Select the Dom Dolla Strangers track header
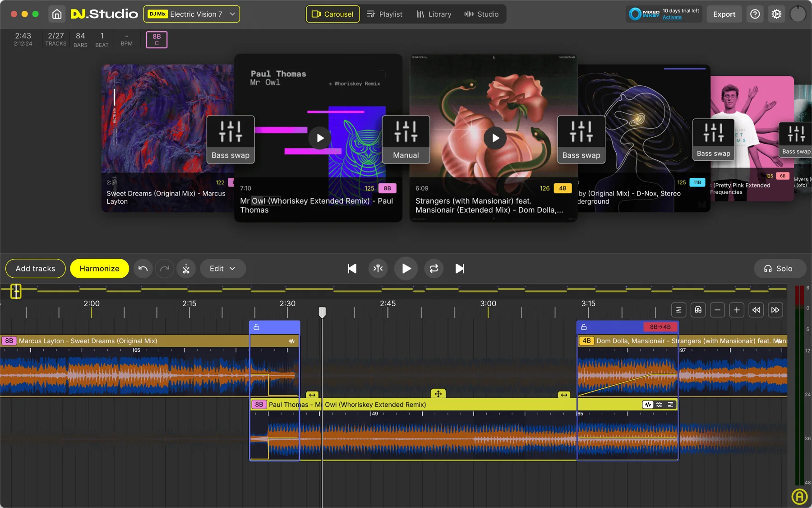812x508 pixels. click(x=683, y=341)
